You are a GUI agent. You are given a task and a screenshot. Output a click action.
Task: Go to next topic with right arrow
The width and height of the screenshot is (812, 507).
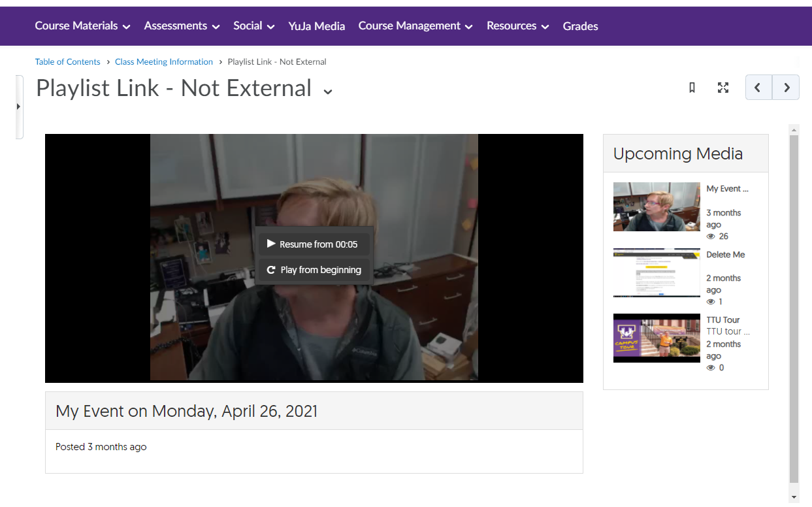[x=786, y=88]
